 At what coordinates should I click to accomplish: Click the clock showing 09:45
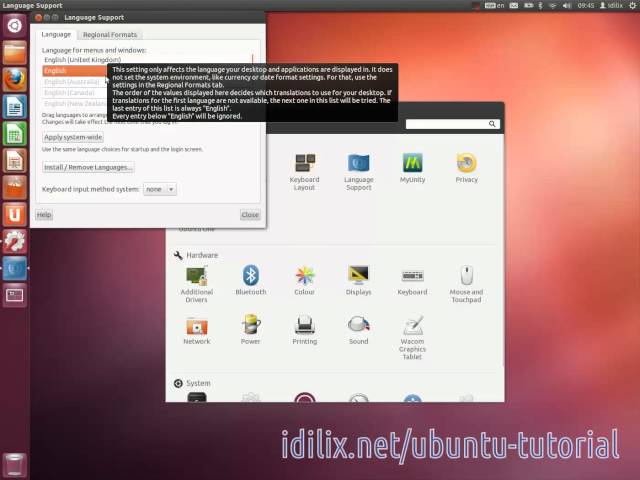(586, 5)
